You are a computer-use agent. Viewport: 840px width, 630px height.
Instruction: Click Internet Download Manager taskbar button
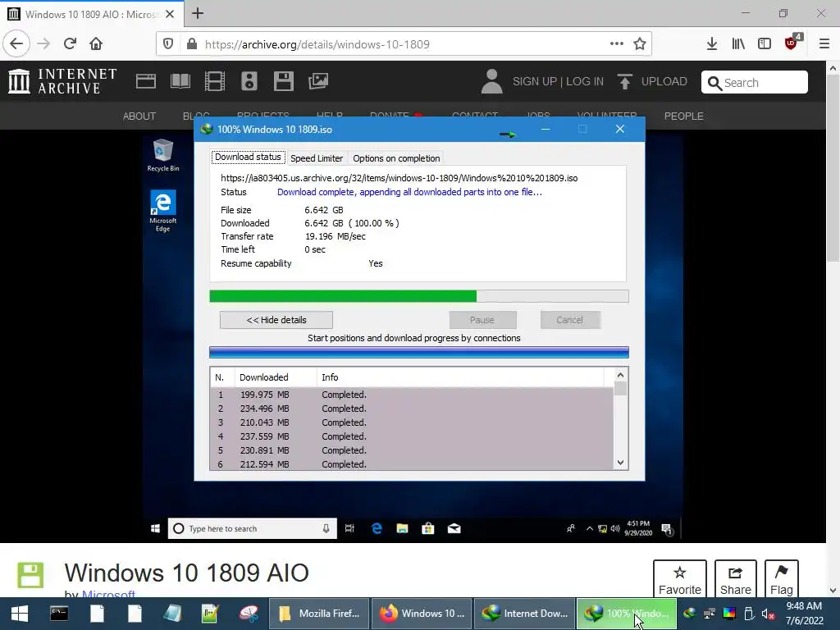point(524,614)
